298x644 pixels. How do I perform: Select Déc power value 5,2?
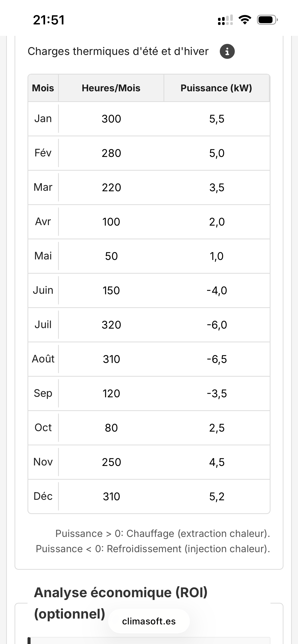[217, 496]
